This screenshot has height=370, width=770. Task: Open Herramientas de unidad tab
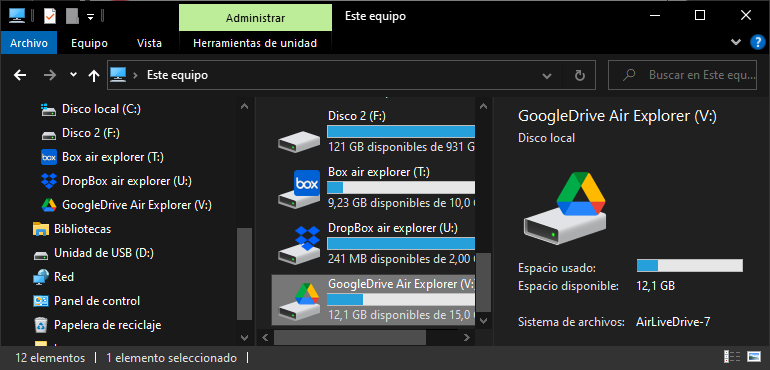tap(255, 43)
